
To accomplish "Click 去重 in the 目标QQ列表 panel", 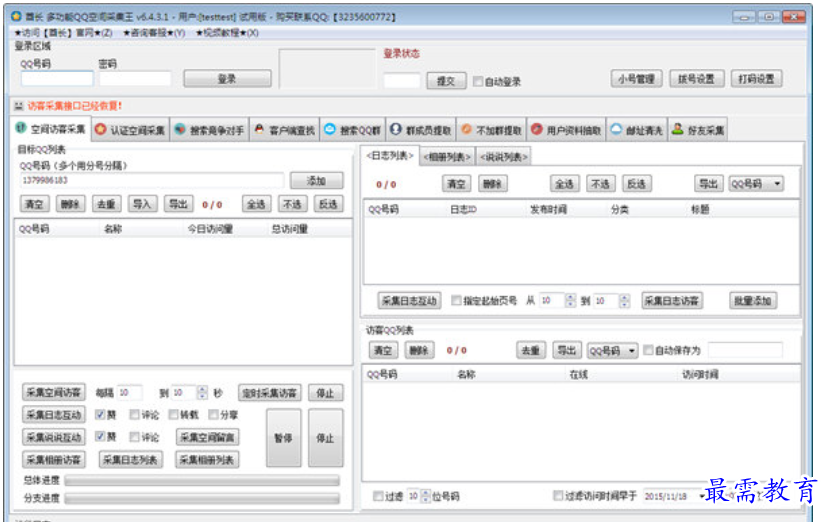I will [x=106, y=204].
